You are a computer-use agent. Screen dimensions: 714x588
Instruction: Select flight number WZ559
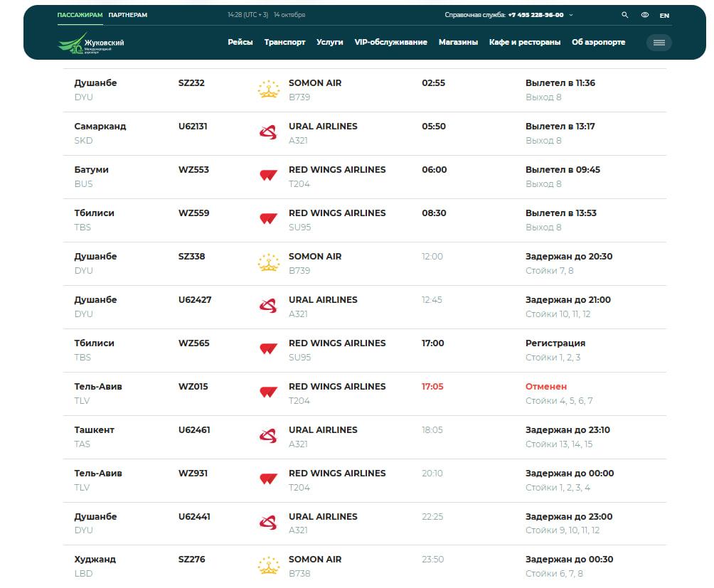pyautogui.click(x=193, y=213)
